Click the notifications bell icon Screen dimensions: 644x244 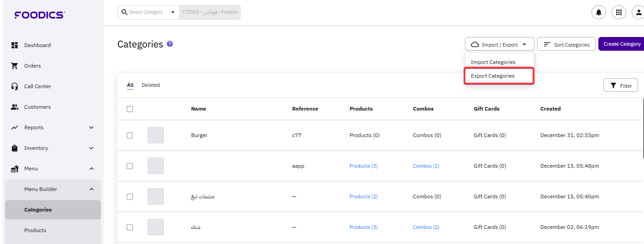tap(598, 12)
